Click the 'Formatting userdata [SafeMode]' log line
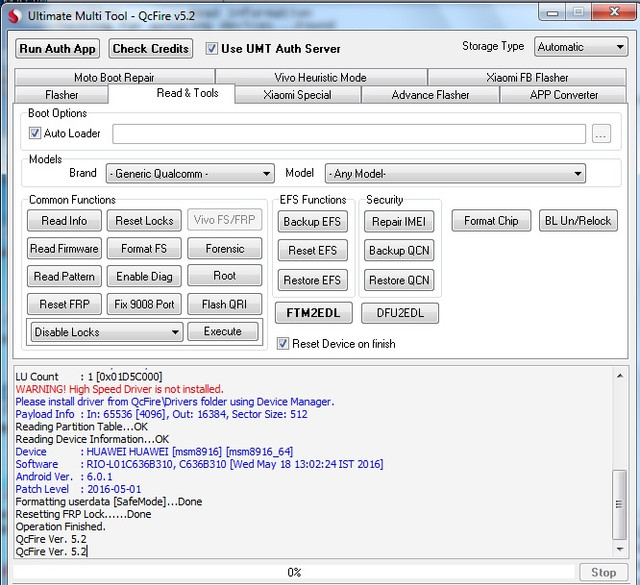Screen dimensions: 640x585 [x=109, y=502]
